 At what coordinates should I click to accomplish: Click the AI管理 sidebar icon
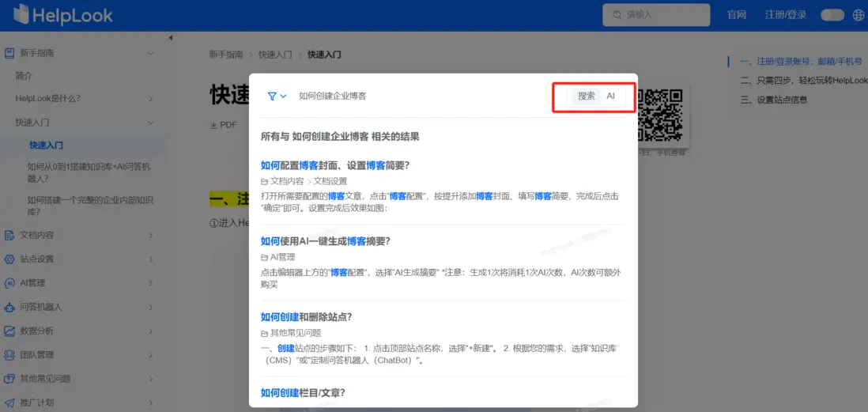click(x=9, y=283)
